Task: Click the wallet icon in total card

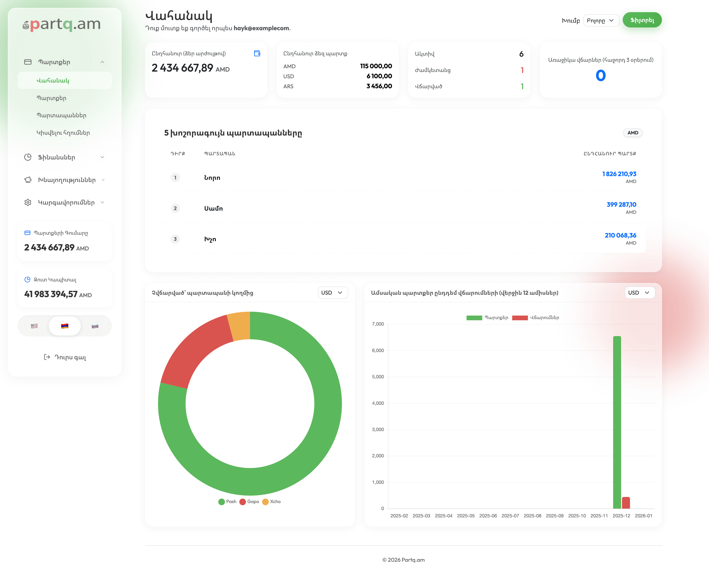Action: pyautogui.click(x=257, y=53)
